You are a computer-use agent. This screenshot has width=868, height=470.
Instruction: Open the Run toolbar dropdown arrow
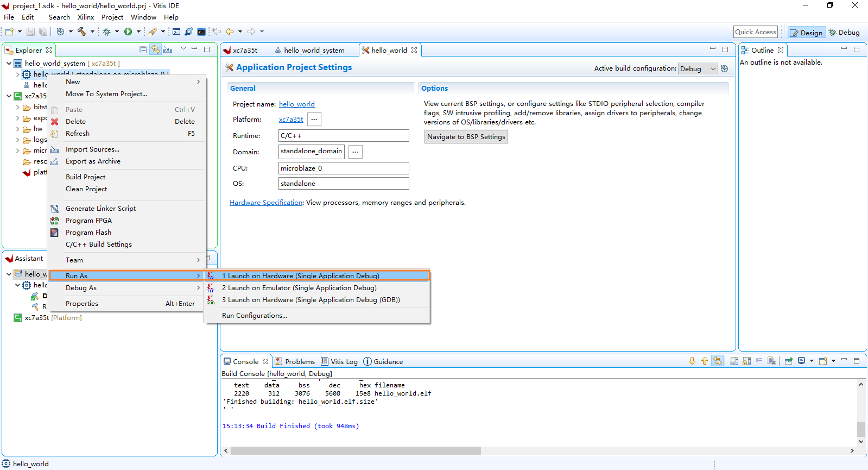coord(138,32)
